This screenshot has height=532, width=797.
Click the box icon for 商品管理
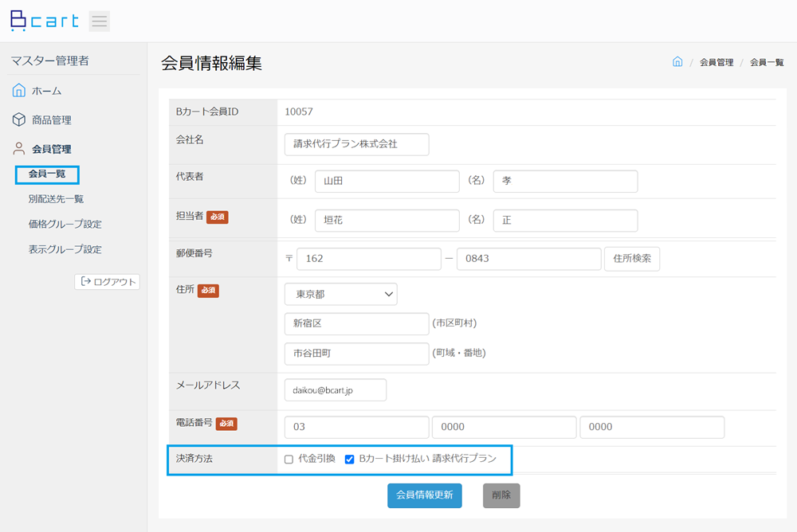(x=19, y=119)
